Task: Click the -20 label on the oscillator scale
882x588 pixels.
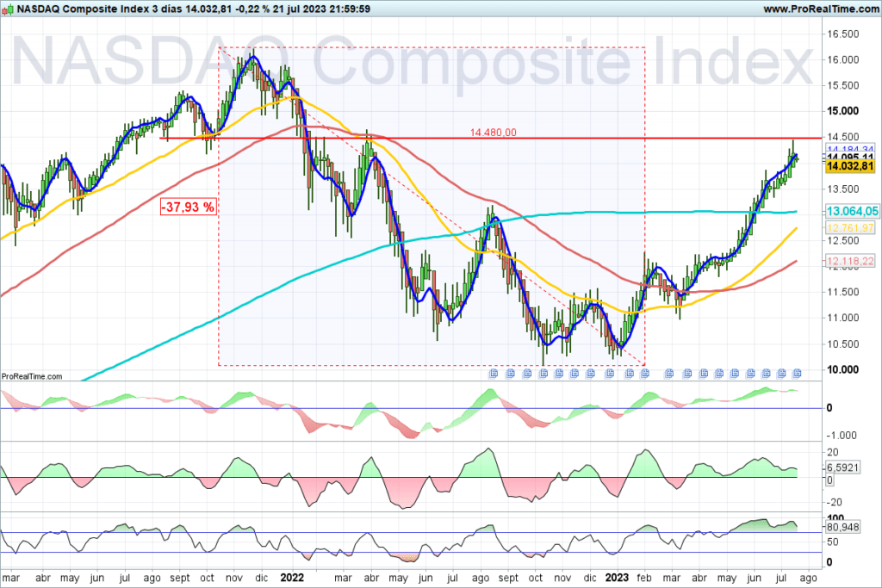Action: (834, 502)
